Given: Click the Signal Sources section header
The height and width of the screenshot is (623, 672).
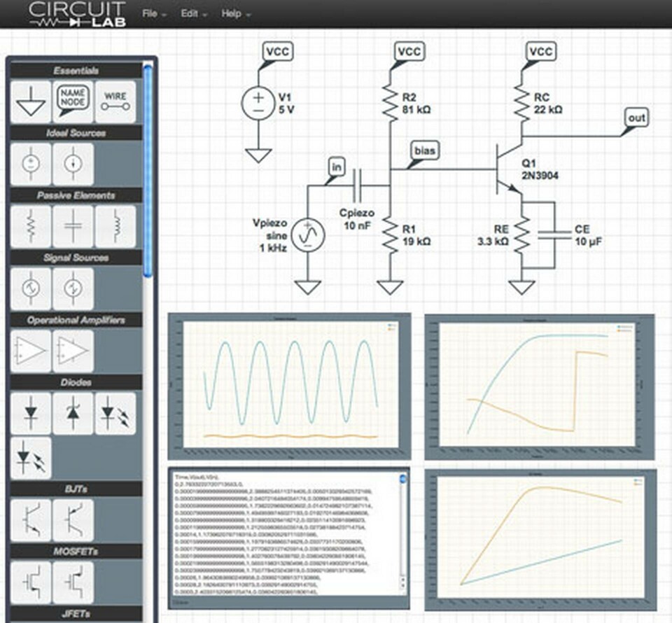Looking at the screenshot, I should click(x=76, y=258).
